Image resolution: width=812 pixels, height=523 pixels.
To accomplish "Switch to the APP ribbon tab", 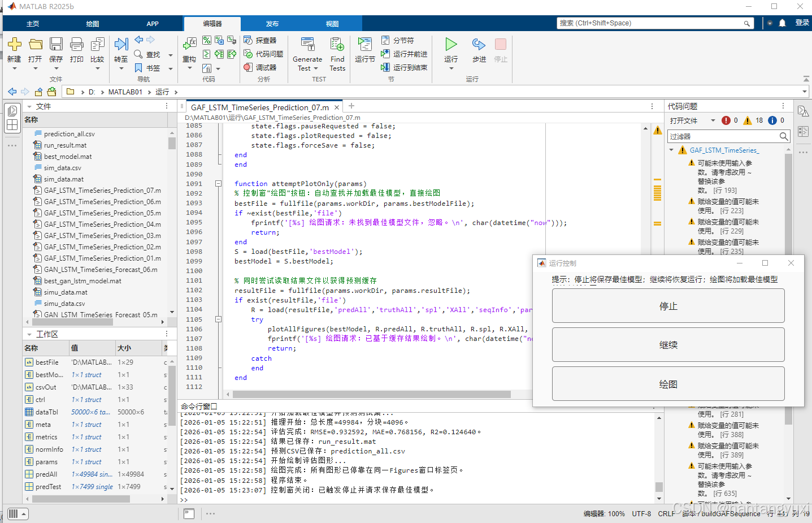I will [153, 24].
